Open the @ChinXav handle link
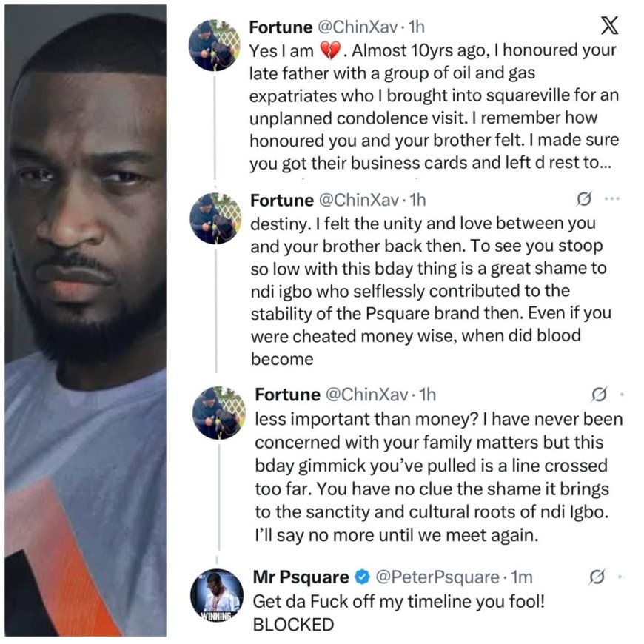644x644 pixels. (357, 27)
